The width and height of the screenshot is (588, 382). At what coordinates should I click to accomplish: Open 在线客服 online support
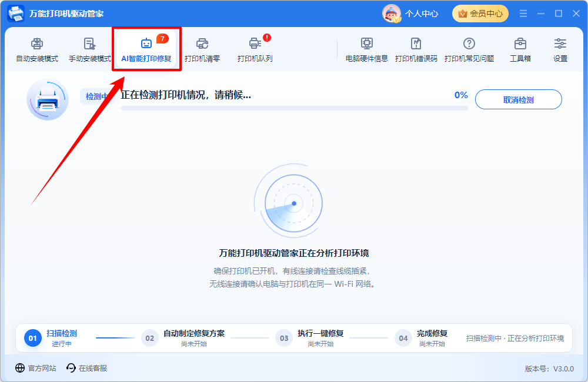click(x=86, y=368)
